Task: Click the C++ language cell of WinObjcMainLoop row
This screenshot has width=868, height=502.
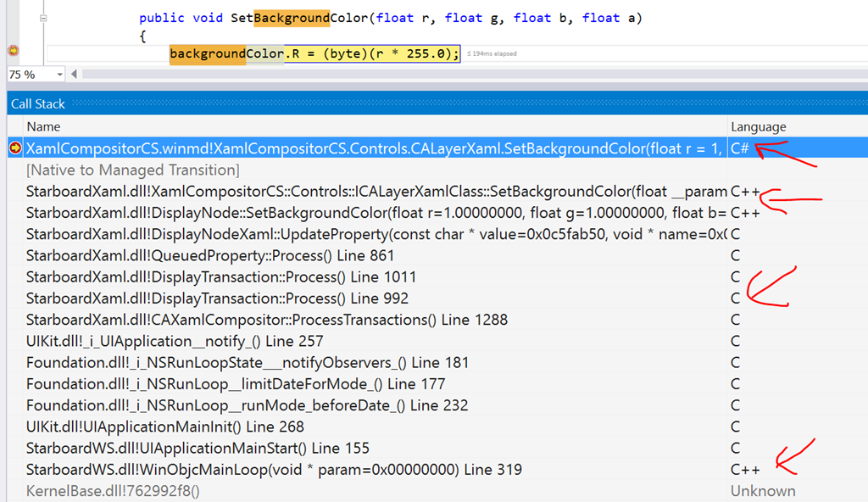Action: coord(745,469)
